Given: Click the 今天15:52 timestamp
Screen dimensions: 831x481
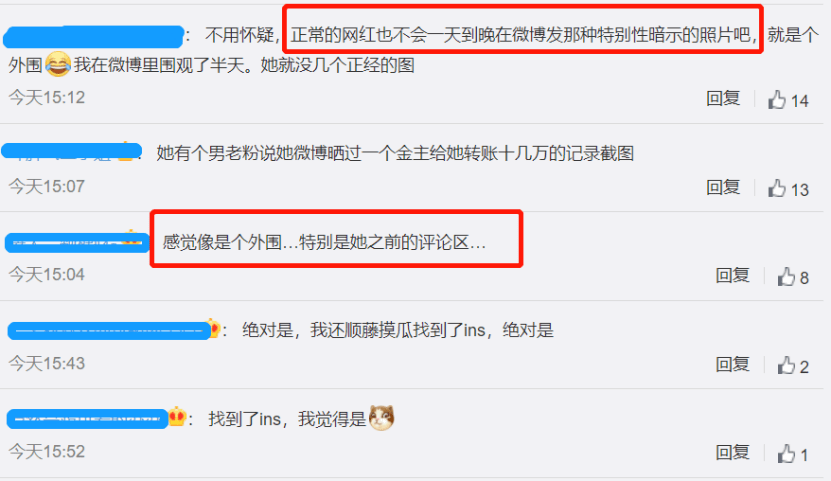Looking at the screenshot, I should [x=47, y=451].
